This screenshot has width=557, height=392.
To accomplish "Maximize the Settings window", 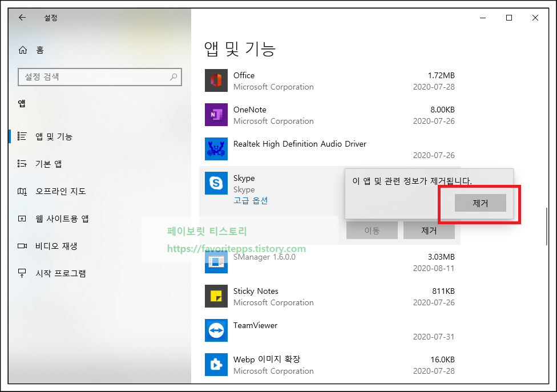I will point(509,17).
